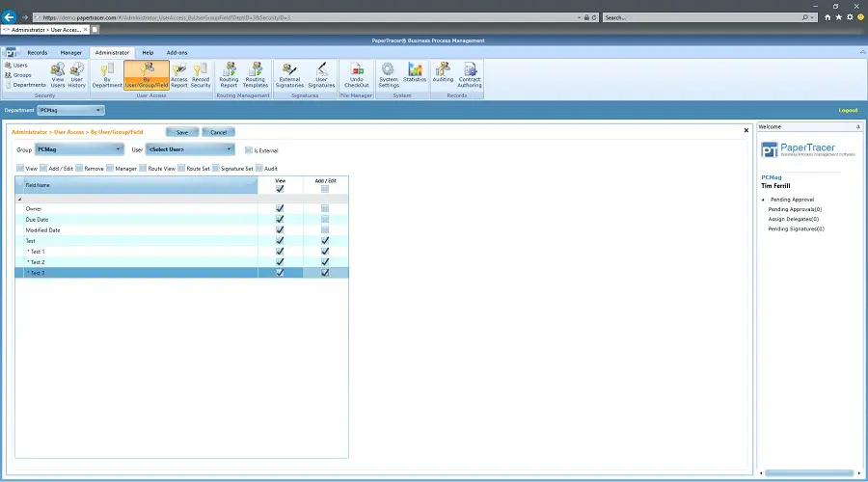Sort by Field Name column header
Screen dimensions: 868x482
click(x=141, y=185)
